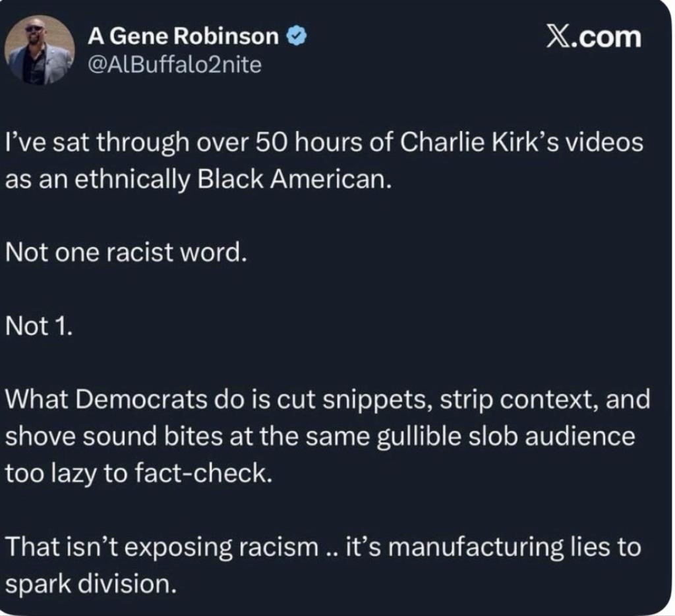Image resolution: width=675 pixels, height=616 pixels.
Task: Click the blue verified checkmark badge
Action: coord(297,37)
